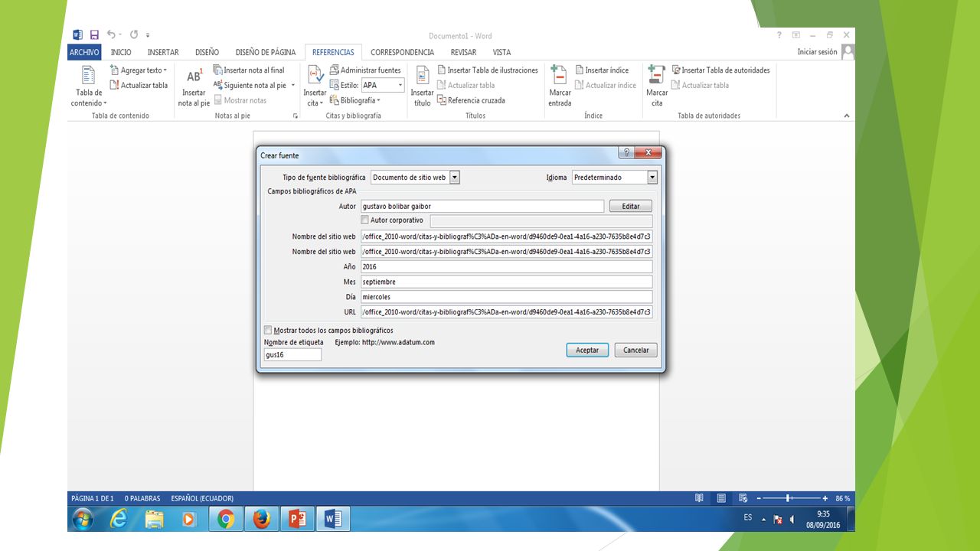Switch to the INICIO tab
The image size is (980, 551).
pos(121,52)
